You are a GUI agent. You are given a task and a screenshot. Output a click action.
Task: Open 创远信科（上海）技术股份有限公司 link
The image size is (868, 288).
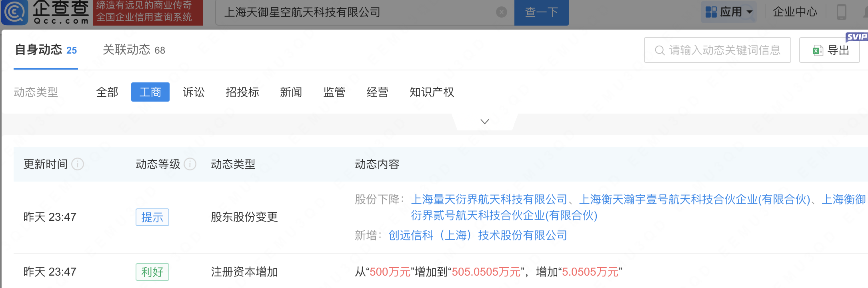478,235
